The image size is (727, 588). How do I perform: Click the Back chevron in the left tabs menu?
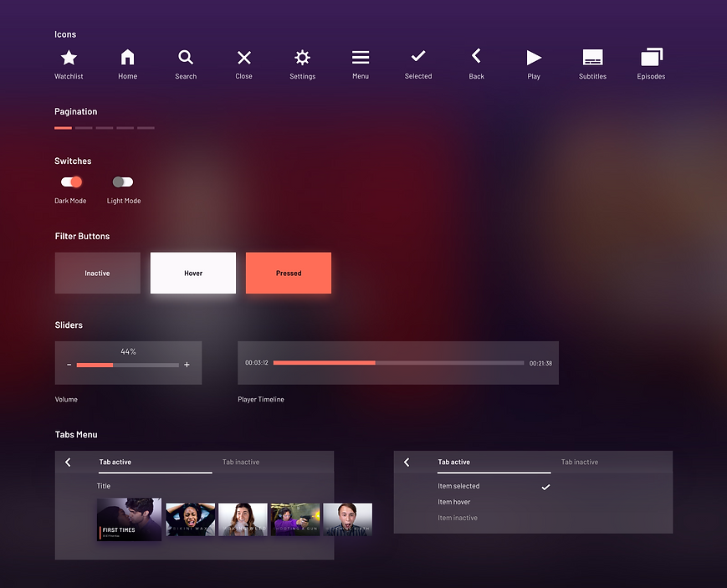tap(68, 462)
